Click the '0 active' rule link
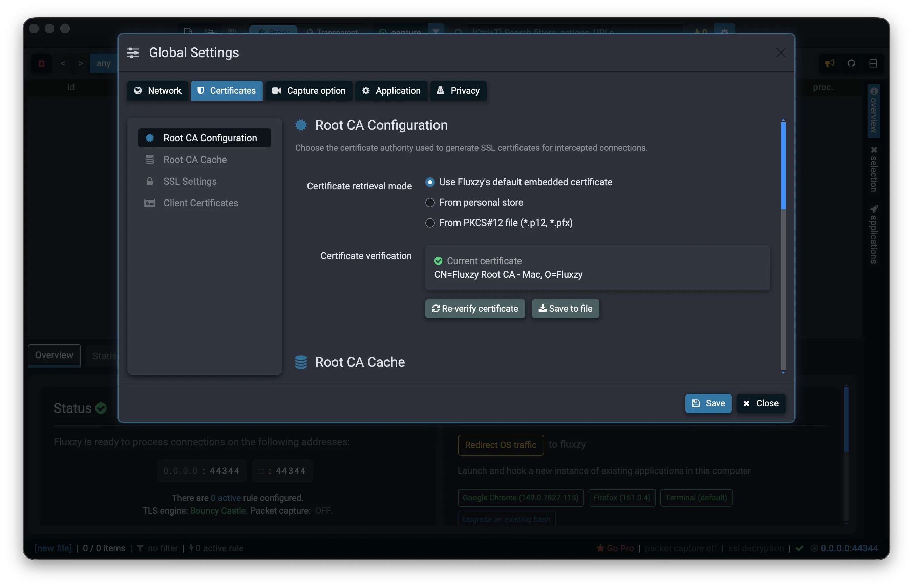 tap(226, 498)
